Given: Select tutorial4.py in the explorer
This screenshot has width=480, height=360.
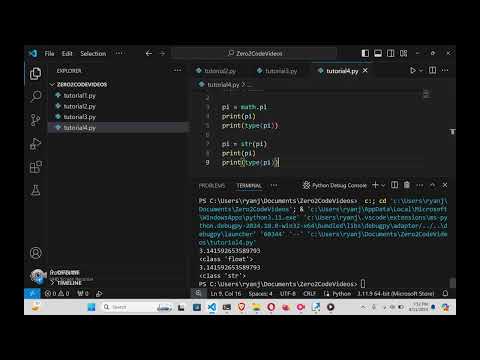Looking at the screenshot, I should 119,128.
